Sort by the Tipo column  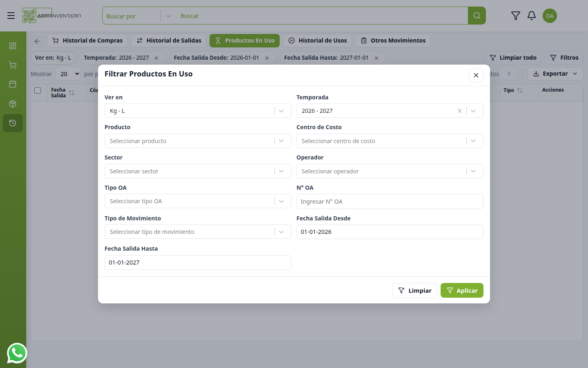[x=520, y=90]
